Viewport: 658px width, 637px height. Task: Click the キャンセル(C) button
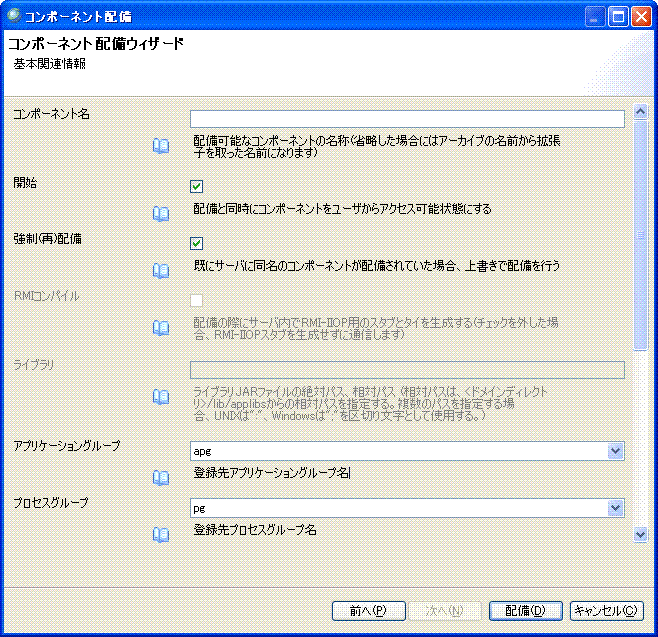click(607, 611)
